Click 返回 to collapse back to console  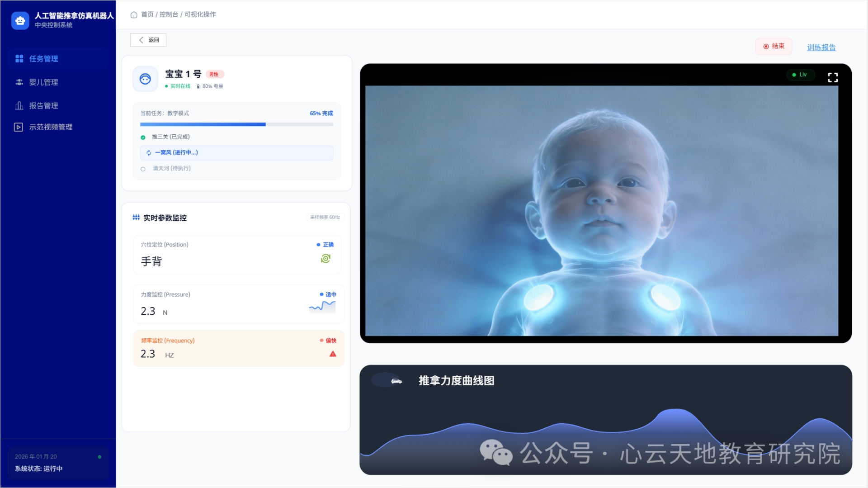[148, 40]
